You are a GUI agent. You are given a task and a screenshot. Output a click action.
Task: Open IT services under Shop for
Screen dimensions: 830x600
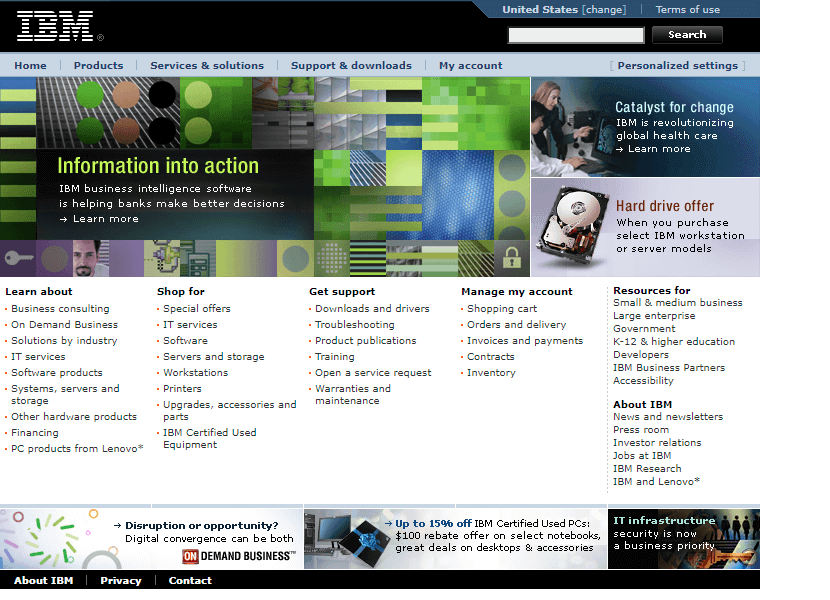click(190, 324)
